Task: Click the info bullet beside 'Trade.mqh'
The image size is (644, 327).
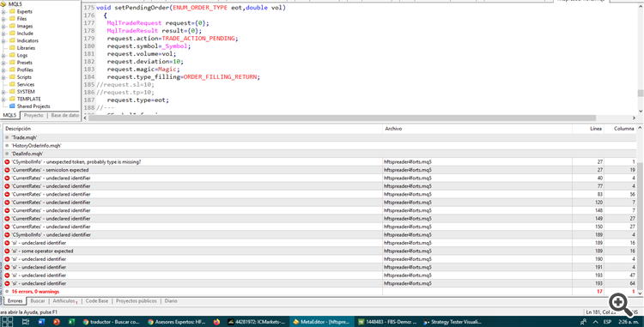Action: (x=7, y=137)
